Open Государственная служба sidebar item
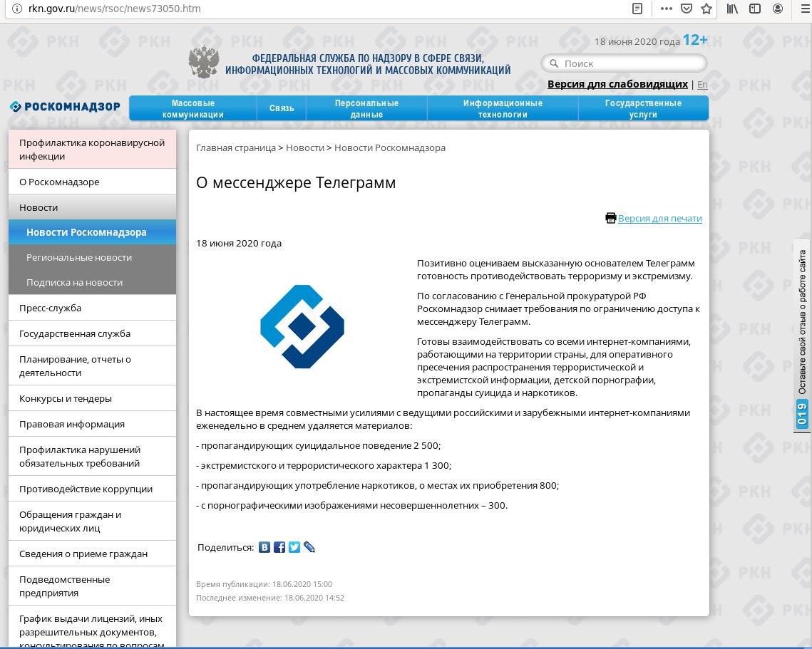 92,333
